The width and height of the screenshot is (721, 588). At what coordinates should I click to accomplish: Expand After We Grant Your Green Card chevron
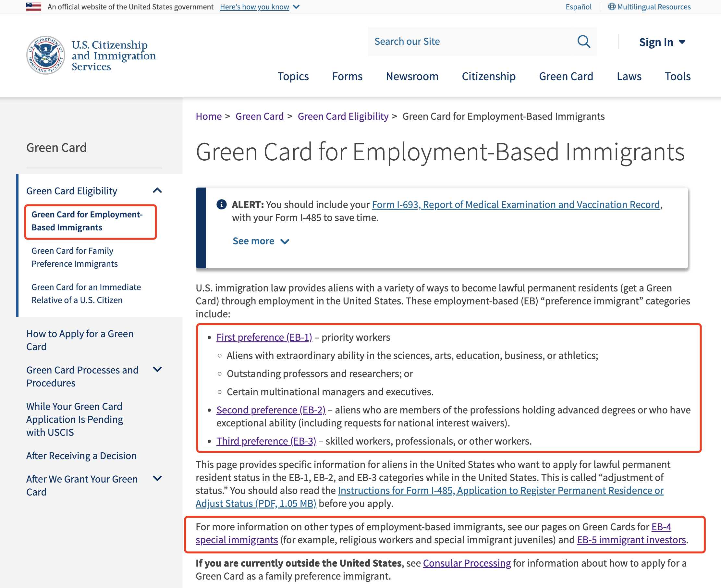157,478
